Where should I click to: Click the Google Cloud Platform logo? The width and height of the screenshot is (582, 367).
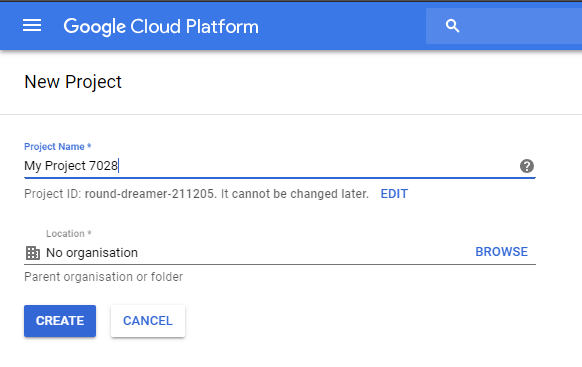[161, 26]
